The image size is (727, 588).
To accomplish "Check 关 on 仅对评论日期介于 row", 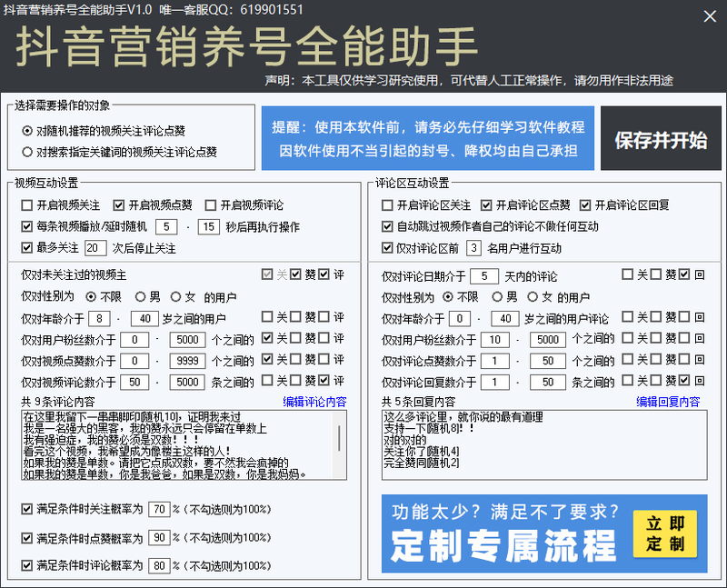I will point(627,274).
